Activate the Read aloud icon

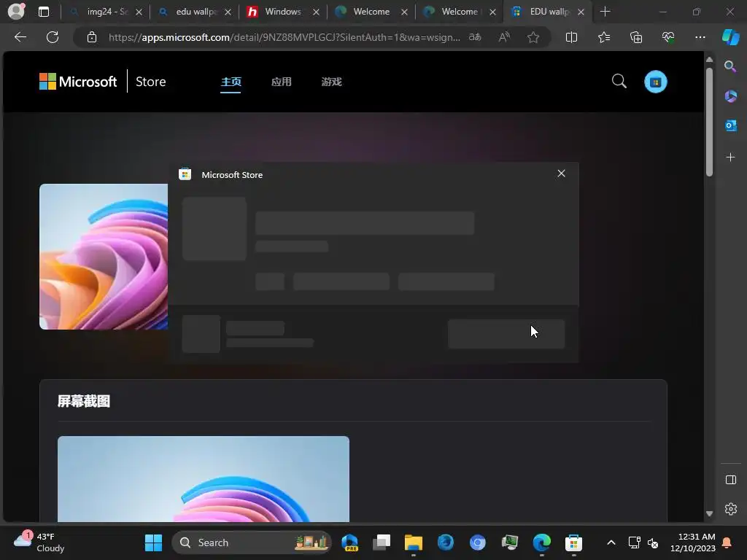[x=504, y=37]
